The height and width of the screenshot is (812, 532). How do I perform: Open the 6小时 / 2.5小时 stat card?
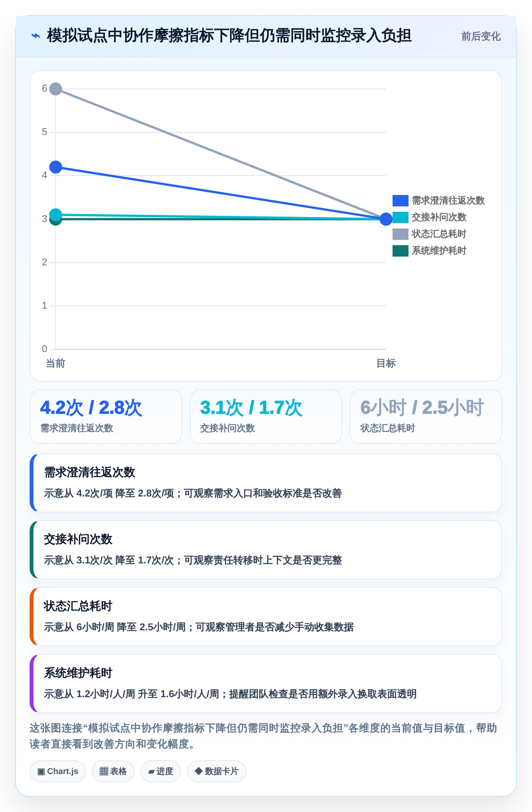click(x=426, y=416)
